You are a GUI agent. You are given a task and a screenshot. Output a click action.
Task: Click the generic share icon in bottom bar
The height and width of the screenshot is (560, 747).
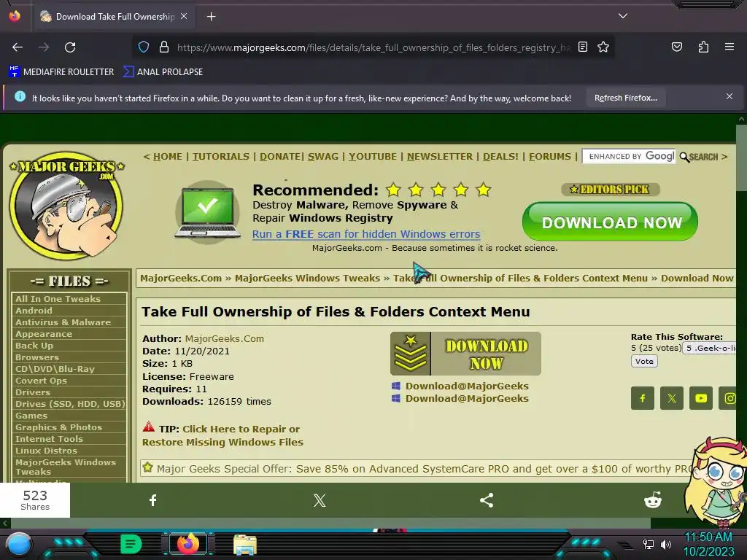[487, 500]
